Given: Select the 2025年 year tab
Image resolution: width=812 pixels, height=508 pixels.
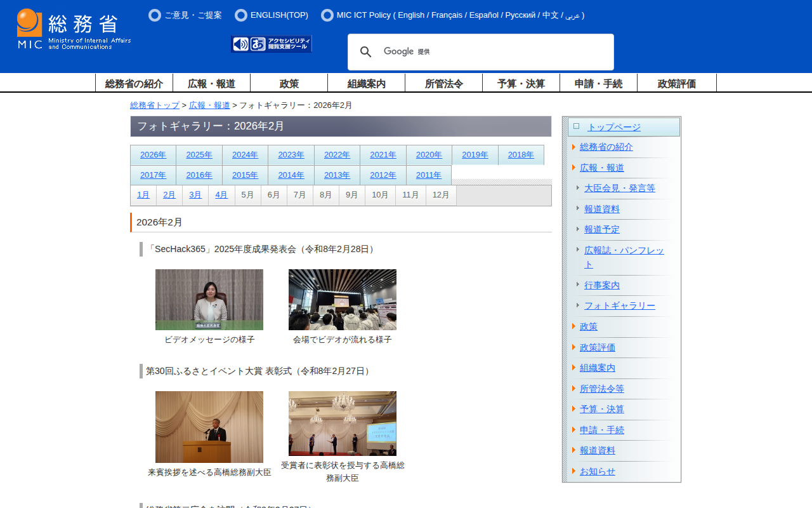Looking at the screenshot, I should click(199, 155).
